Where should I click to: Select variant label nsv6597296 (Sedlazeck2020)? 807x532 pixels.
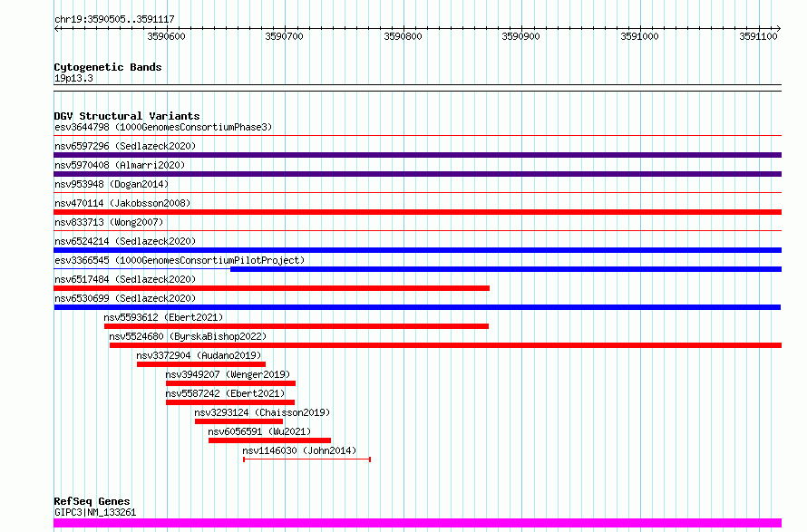click(125, 146)
